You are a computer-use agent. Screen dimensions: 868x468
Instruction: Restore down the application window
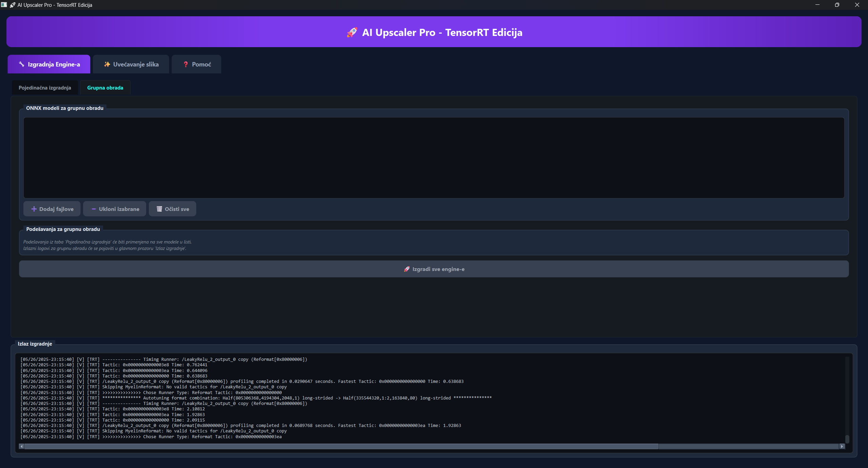[837, 5]
